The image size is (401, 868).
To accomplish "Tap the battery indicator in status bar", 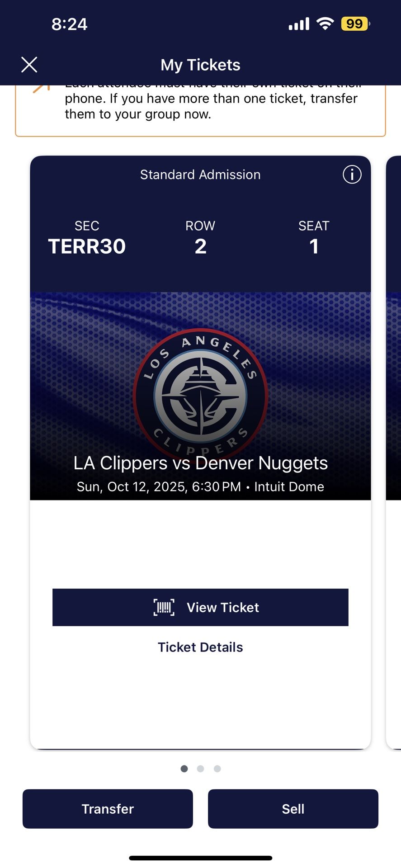I will click(x=355, y=24).
